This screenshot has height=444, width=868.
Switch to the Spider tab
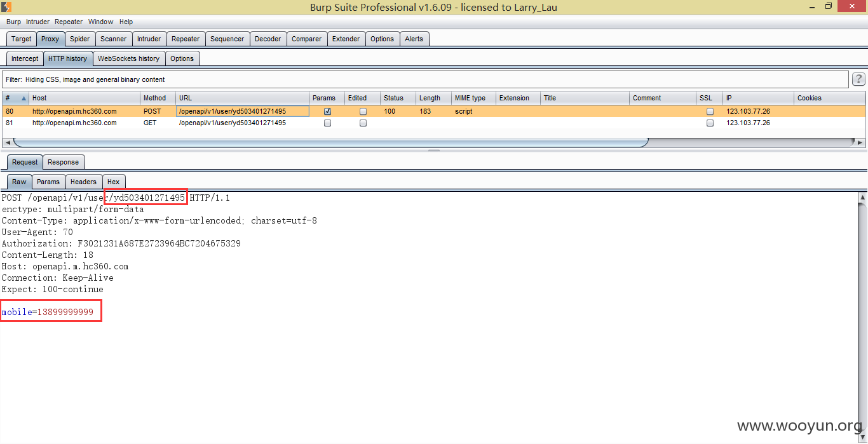80,39
